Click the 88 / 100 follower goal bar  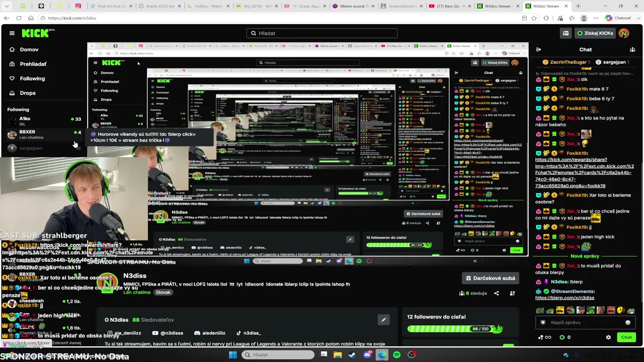(454, 329)
